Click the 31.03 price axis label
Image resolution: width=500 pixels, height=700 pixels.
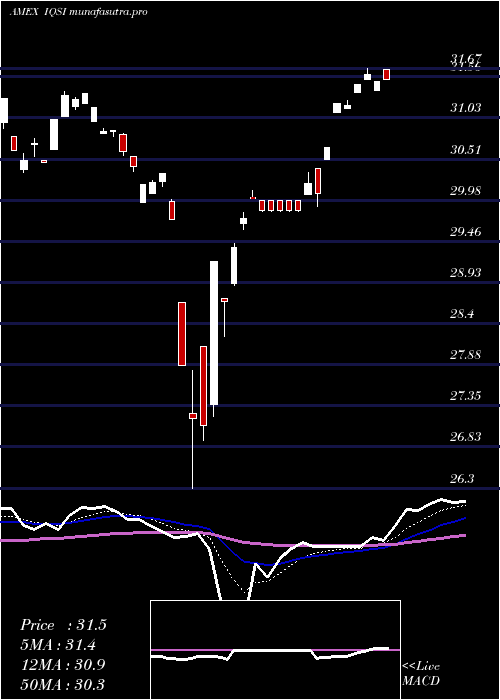click(466, 108)
